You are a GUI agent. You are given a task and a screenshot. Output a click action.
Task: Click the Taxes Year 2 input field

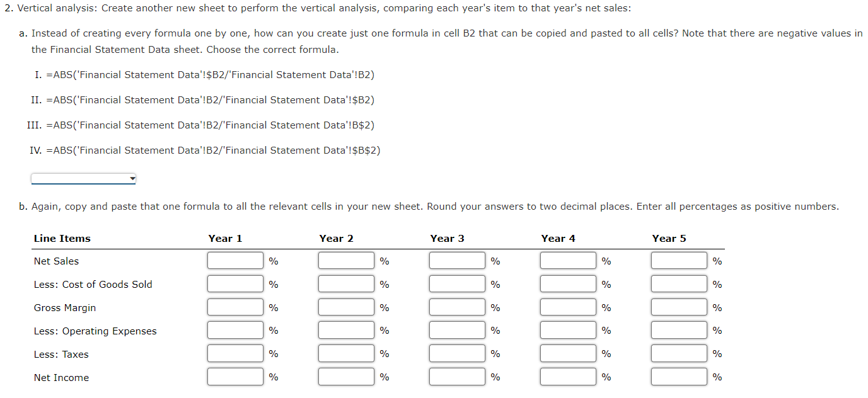coord(346,354)
